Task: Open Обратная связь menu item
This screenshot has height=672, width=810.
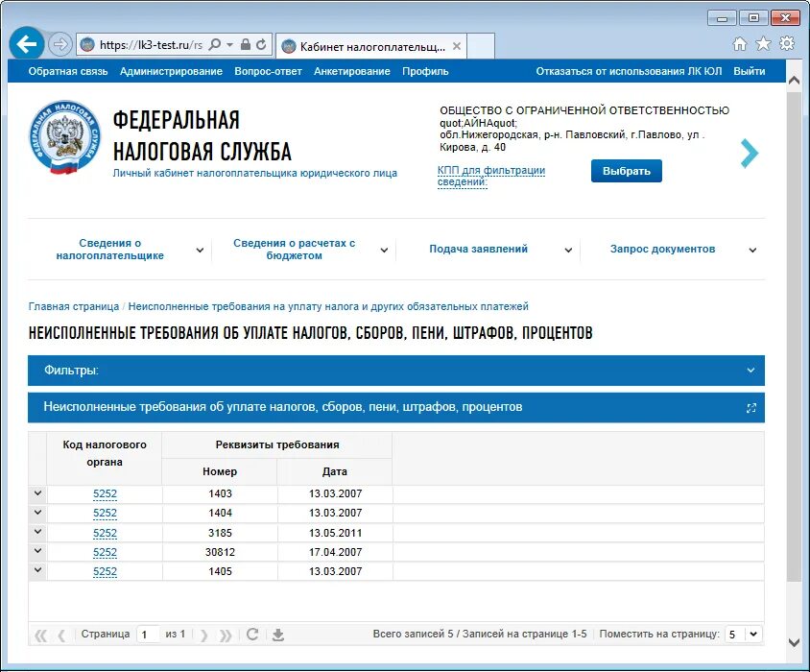Action: [x=68, y=71]
